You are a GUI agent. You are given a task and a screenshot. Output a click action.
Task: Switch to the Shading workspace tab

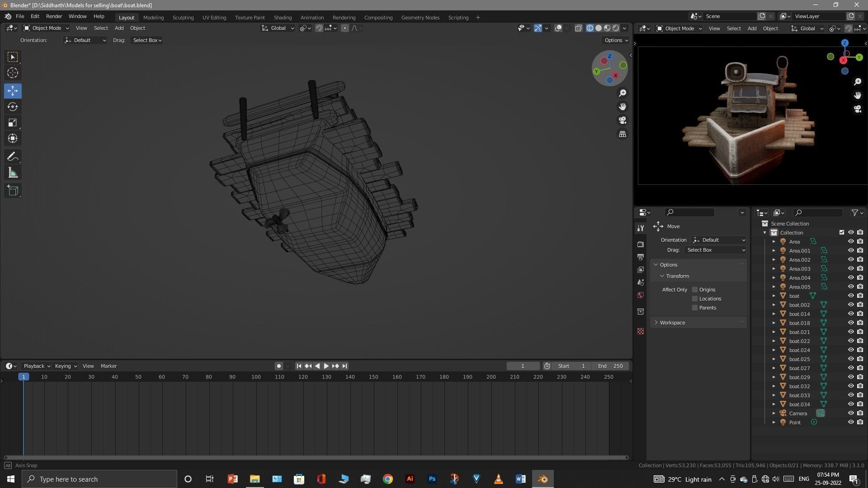(x=283, y=17)
